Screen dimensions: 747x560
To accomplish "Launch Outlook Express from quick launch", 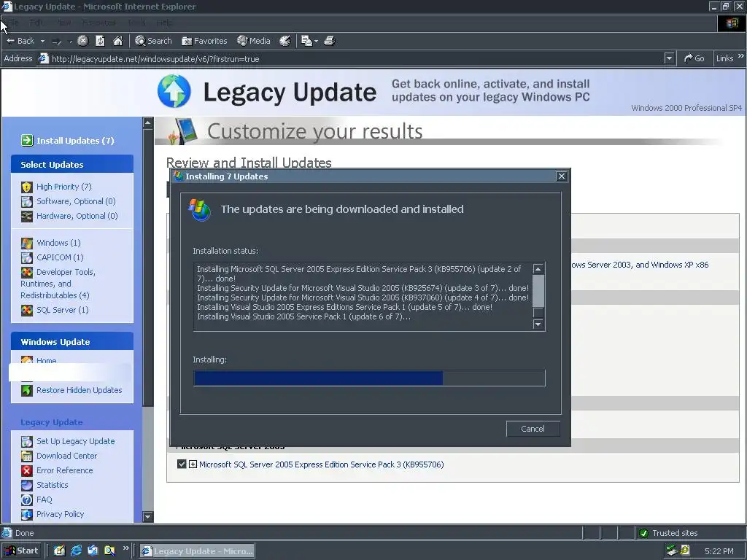I will tap(93, 551).
